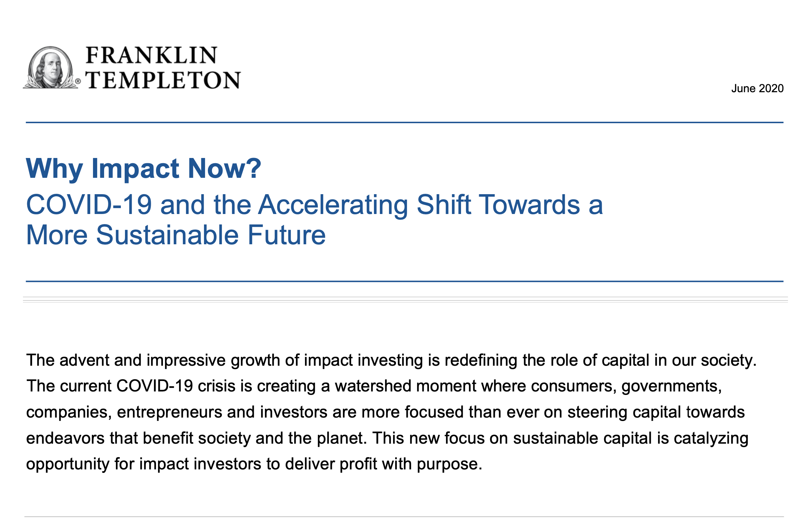
Task: Click the word FRANKLIN in the logo
Action: (151, 55)
